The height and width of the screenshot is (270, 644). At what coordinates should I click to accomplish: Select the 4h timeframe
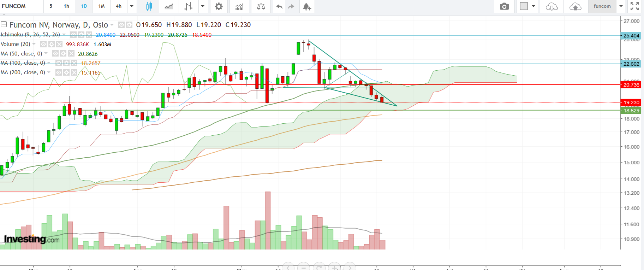119,6
